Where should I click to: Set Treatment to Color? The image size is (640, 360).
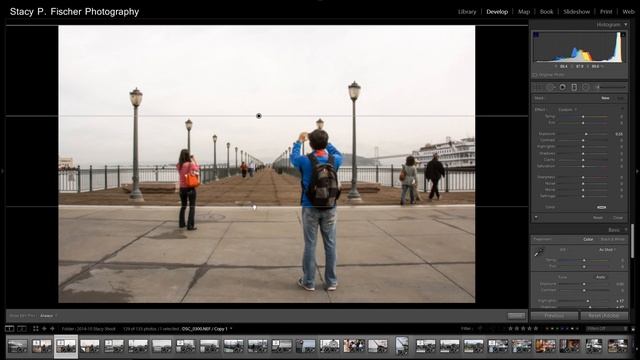[588, 239]
